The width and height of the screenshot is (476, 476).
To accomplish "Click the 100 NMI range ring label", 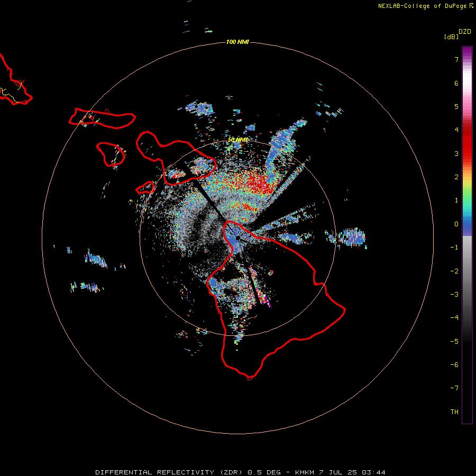I will point(237,42).
